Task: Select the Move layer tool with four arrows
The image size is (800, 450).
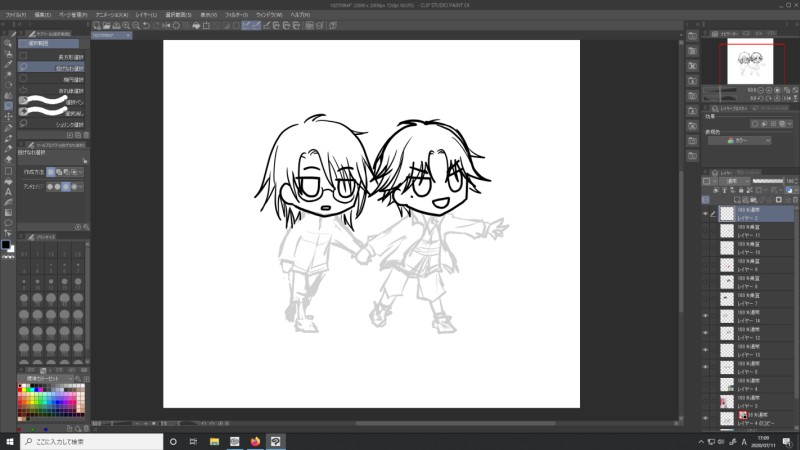Action: coord(8,117)
